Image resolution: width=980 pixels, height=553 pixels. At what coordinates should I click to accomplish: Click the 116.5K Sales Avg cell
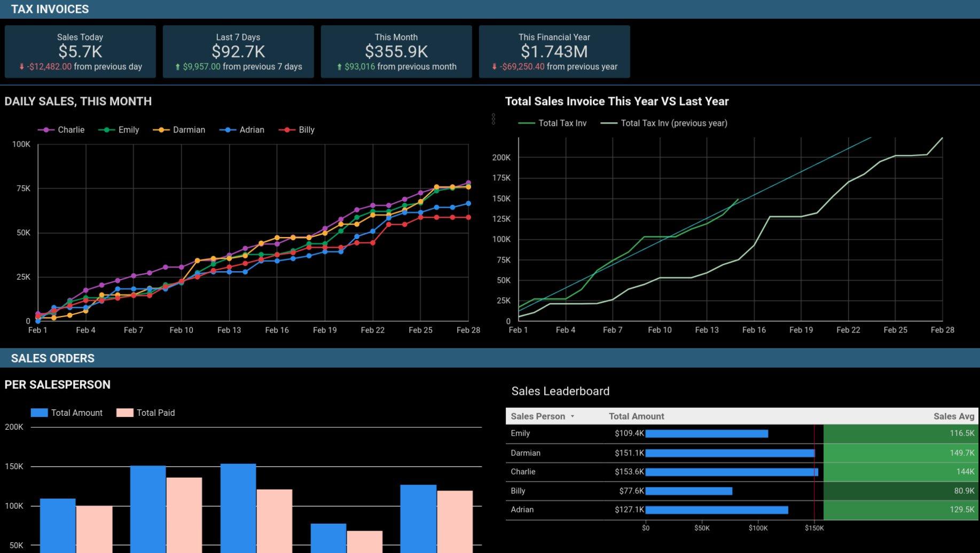(x=901, y=433)
